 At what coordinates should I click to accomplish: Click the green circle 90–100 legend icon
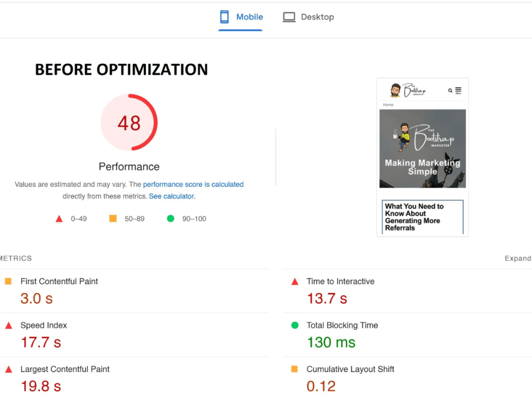point(171,219)
